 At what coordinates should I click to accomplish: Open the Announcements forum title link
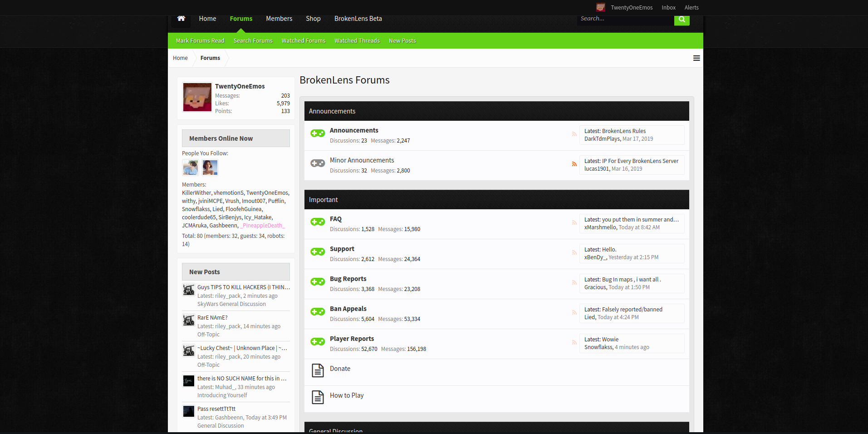click(x=354, y=130)
